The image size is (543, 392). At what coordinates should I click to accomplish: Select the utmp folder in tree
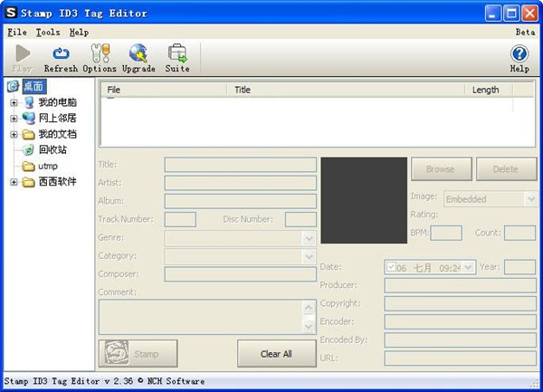(47, 166)
